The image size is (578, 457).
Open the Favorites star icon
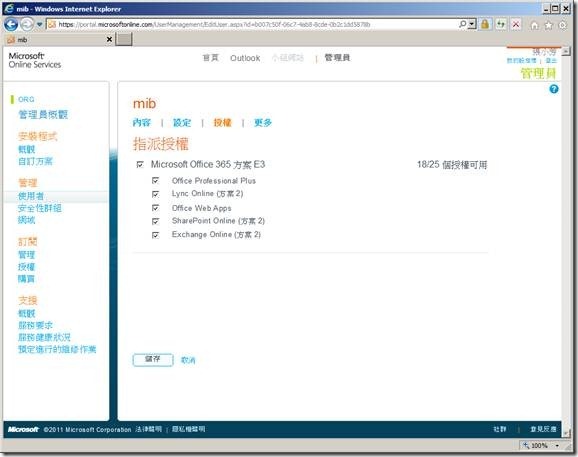pos(549,25)
